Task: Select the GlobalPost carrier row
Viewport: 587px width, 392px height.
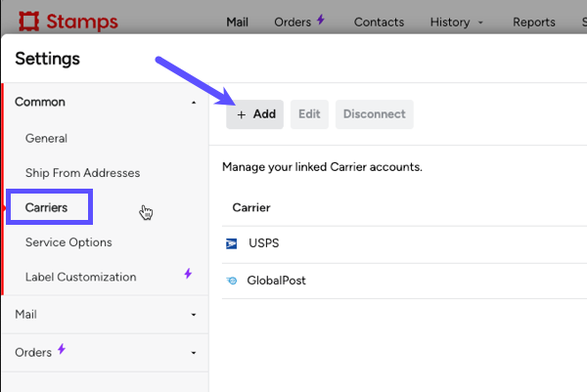Action: (404, 281)
